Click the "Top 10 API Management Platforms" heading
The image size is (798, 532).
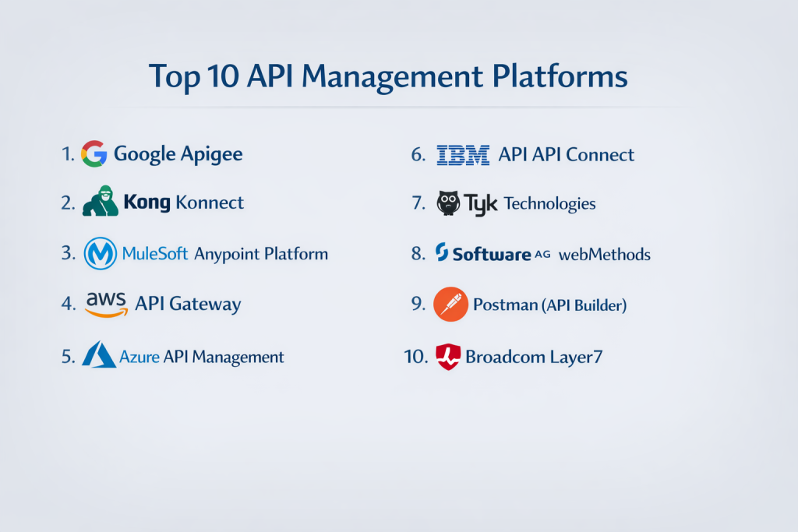pos(388,77)
